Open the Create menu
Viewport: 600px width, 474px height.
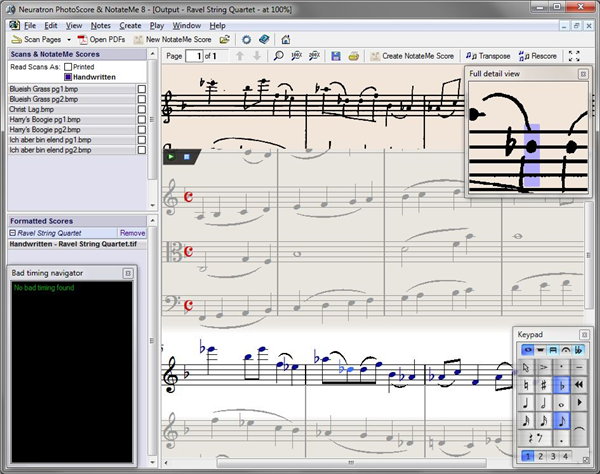[130, 24]
